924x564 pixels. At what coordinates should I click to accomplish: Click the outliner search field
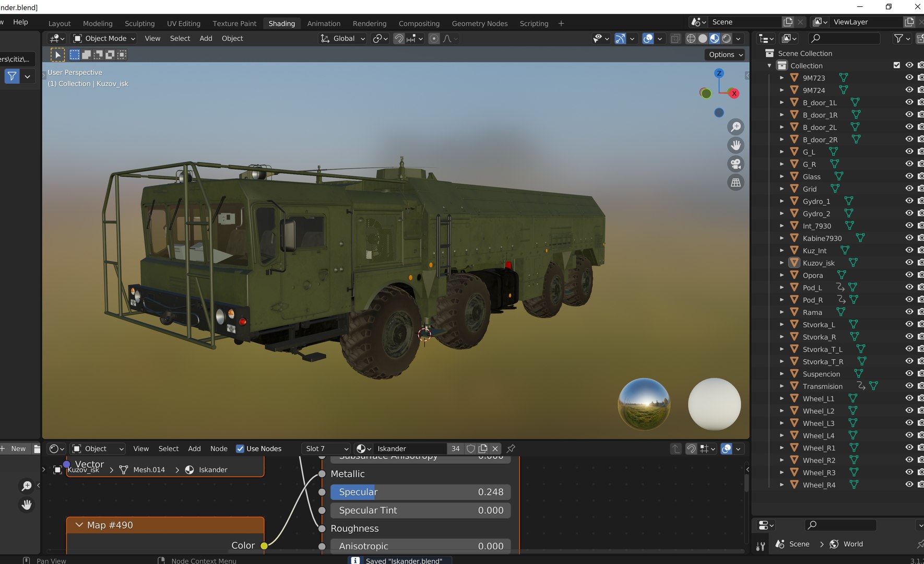[844, 38]
